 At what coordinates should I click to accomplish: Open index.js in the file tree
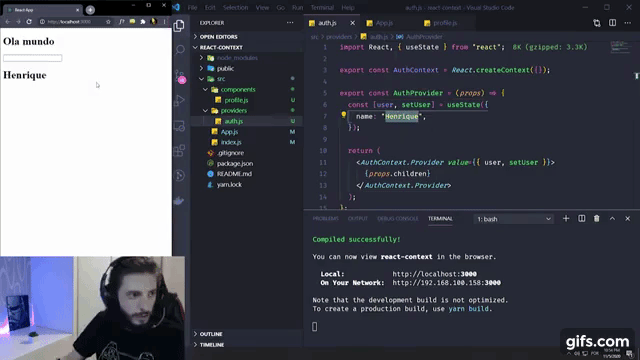click(247, 142)
